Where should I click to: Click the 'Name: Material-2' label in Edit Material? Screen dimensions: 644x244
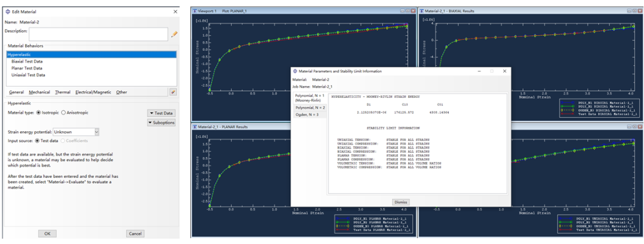coord(22,22)
